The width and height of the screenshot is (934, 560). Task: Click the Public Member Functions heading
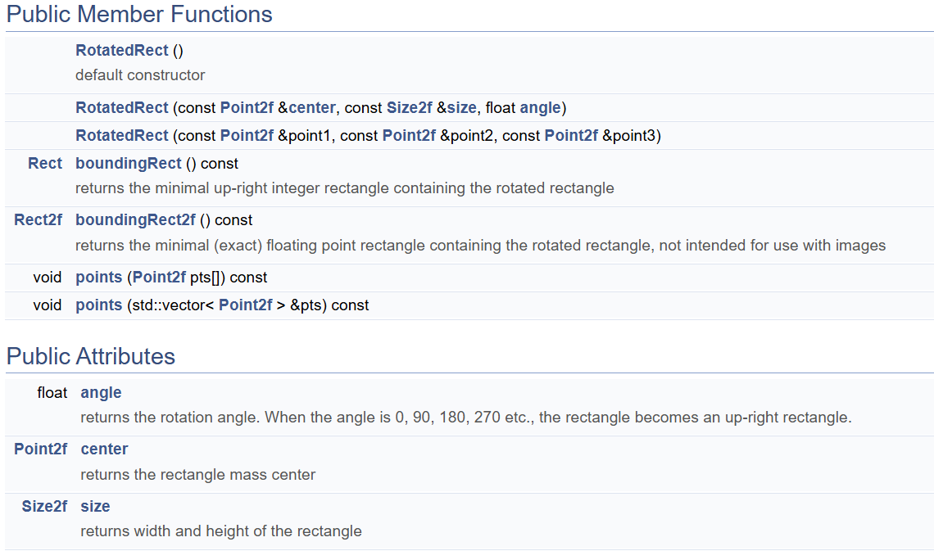click(x=139, y=14)
